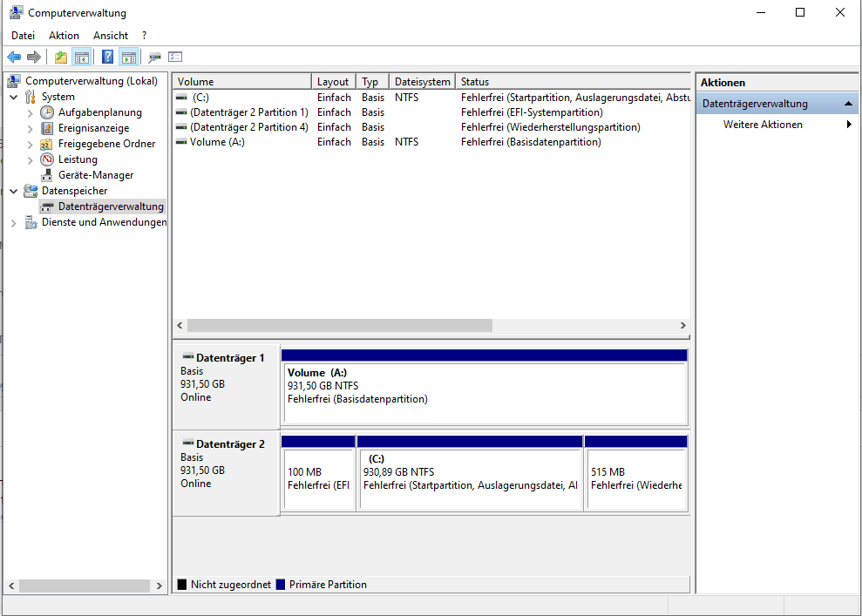Select the 515 MB recovery partition block
862x616 pixels.
tap(636, 473)
